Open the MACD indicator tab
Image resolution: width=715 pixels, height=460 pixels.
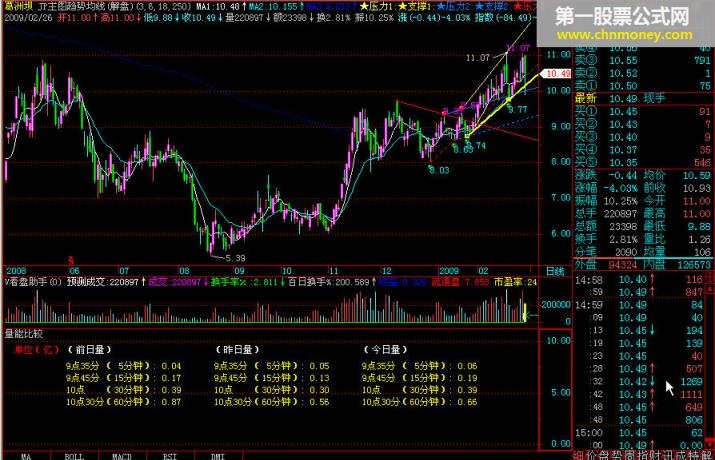click(x=122, y=456)
